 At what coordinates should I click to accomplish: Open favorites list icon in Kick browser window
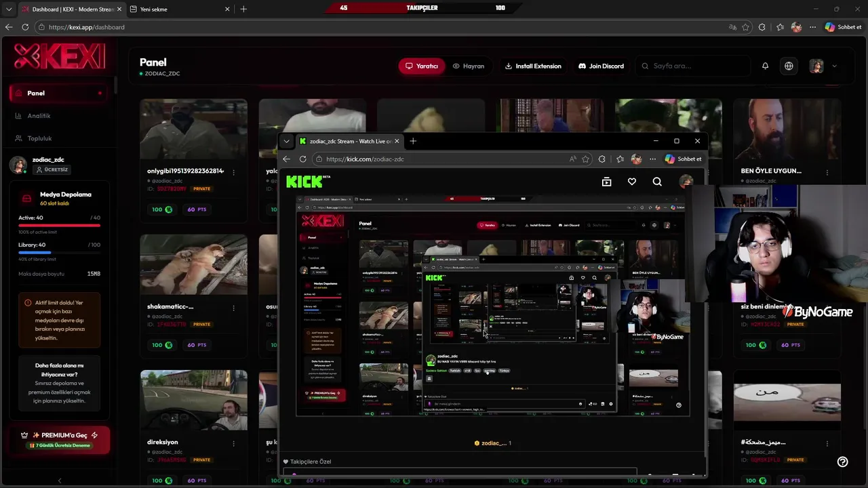coord(620,159)
